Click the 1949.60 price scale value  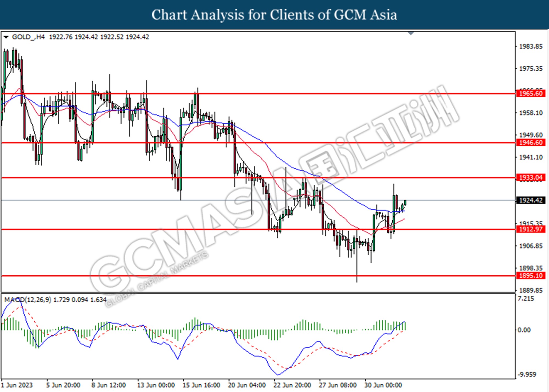(x=531, y=135)
